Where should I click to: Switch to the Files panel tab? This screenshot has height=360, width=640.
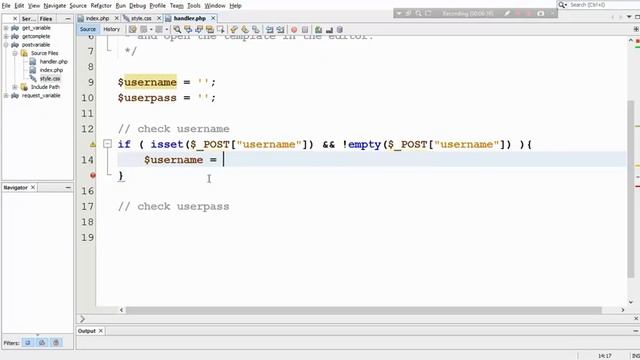click(46, 19)
